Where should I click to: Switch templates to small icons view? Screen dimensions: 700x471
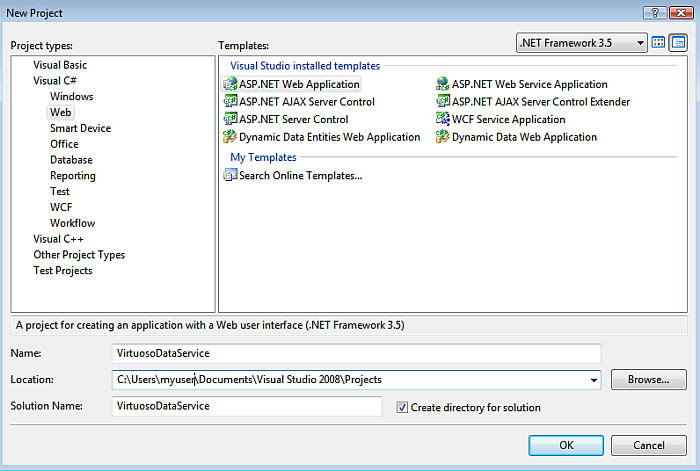[679, 43]
